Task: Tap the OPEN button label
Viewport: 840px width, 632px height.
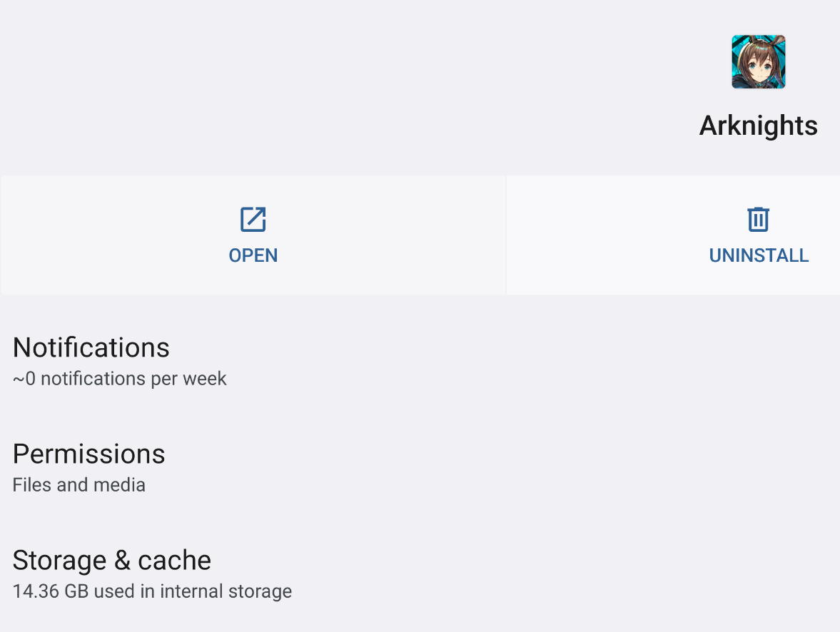Action: point(253,255)
